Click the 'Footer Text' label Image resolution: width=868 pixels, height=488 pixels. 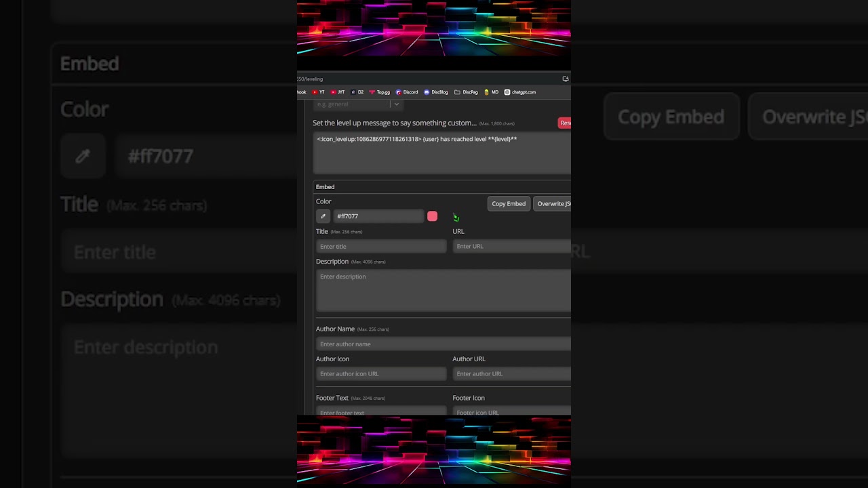[x=332, y=398]
